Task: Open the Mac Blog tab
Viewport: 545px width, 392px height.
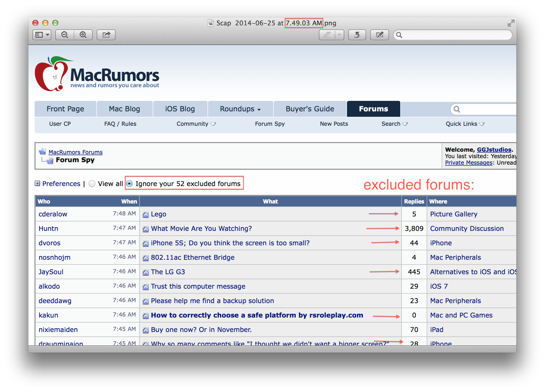Action: tap(125, 109)
